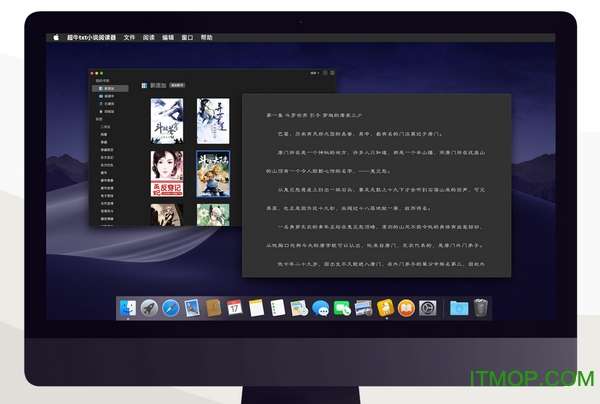Open the sort dropdown in library toolbar
The height and width of the screenshot is (404, 600).
click(x=313, y=74)
